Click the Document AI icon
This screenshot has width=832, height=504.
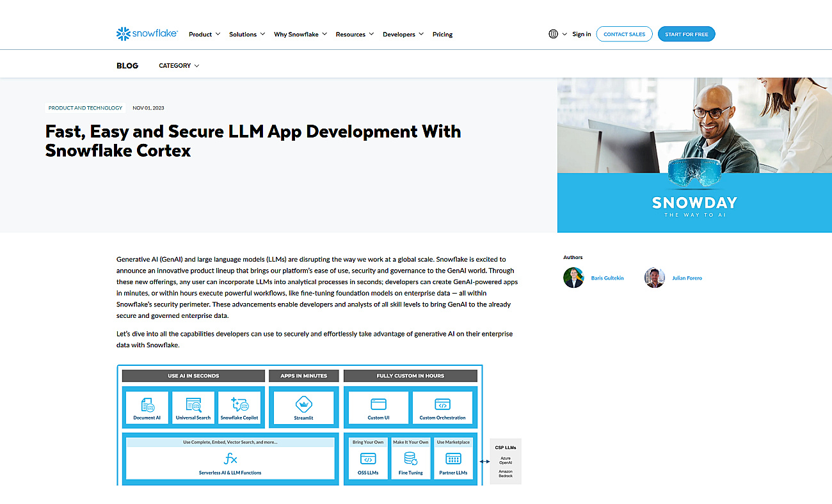(147, 404)
